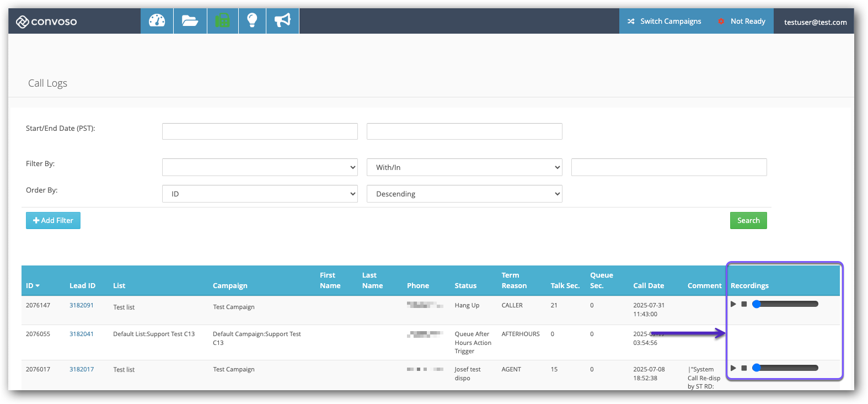Open testuser@test.com account menu

point(815,22)
